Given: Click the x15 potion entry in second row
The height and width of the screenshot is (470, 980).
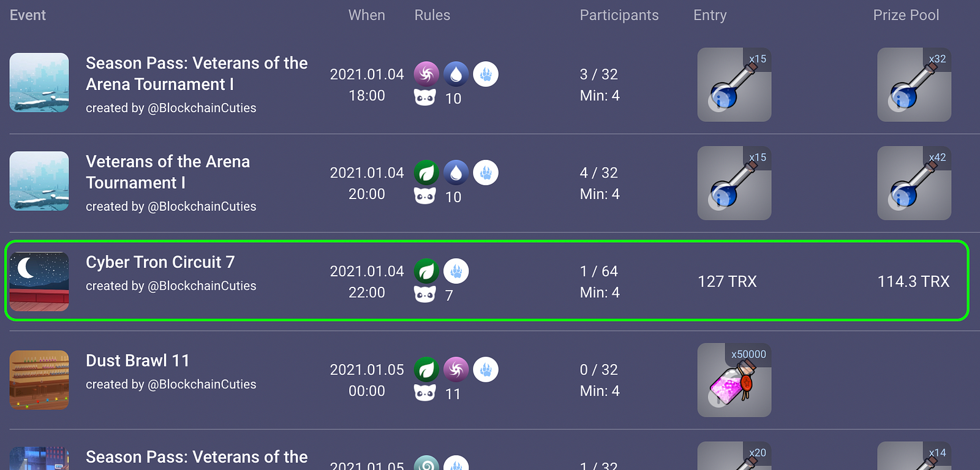Looking at the screenshot, I should (x=734, y=183).
